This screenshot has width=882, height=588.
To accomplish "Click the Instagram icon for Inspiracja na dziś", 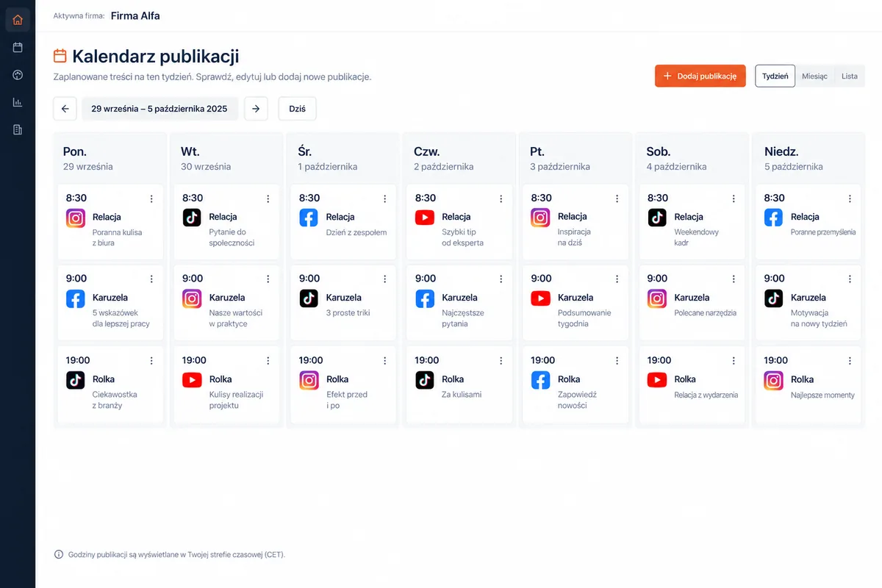I will click(x=540, y=218).
